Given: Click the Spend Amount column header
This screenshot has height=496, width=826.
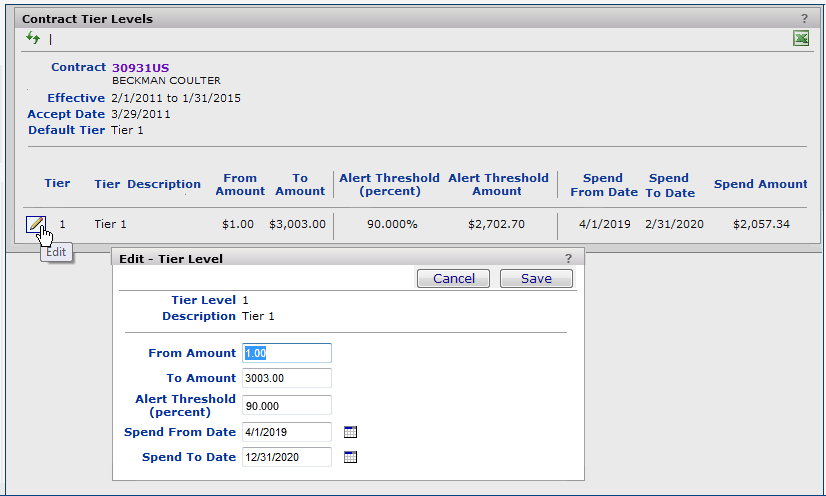Looking at the screenshot, I should [760, 184].
